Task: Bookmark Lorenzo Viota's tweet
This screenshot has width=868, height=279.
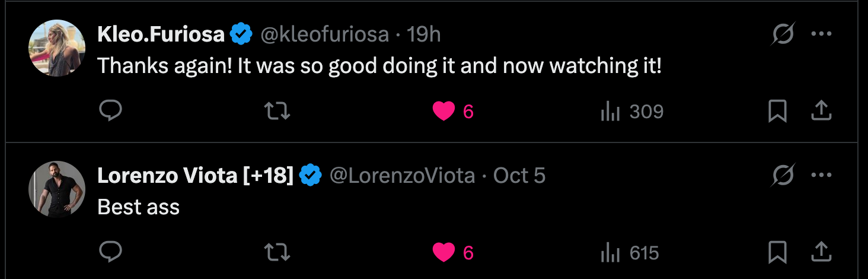Action: [x=777, y=252]
